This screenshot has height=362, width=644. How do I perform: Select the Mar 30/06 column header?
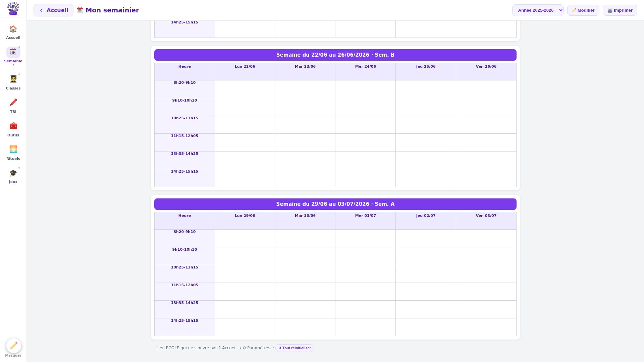305,221
